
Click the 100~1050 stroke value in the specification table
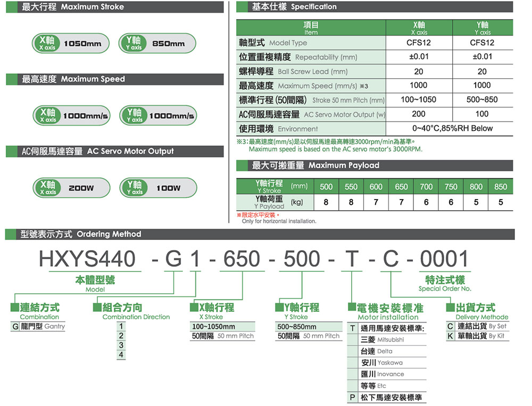tap(418, 100)
